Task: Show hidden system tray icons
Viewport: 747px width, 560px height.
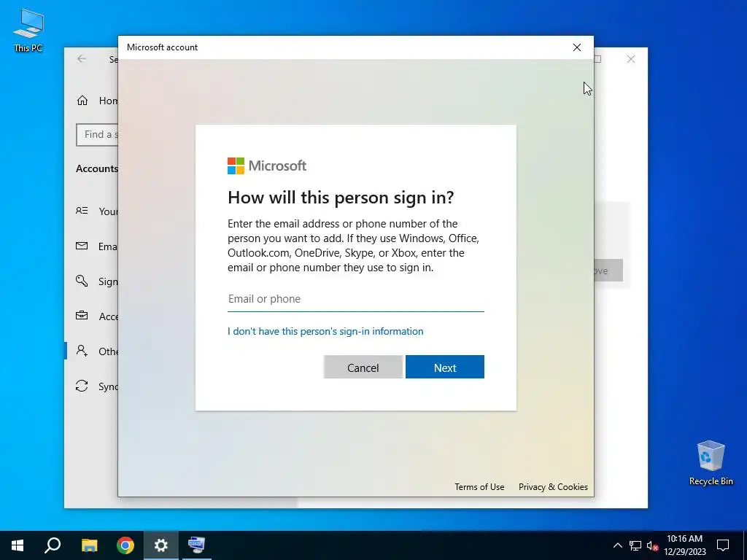Action: click(617, 545)
